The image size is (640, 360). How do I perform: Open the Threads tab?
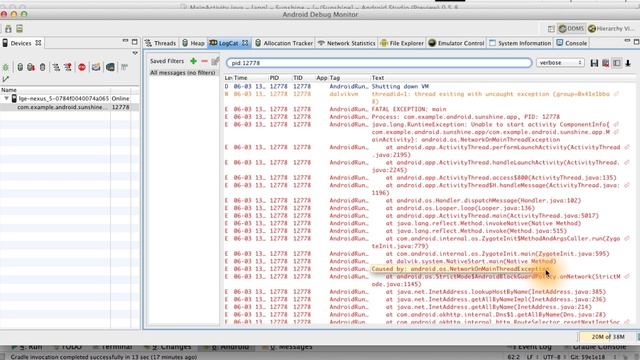pos(161,43)
